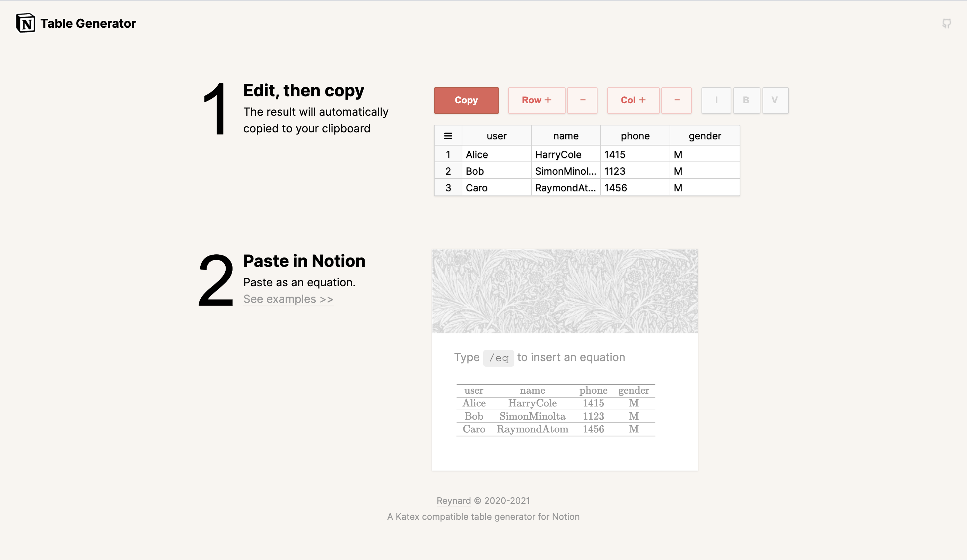This screenshot has height=560, width=967.
Task: Remove a row with the minus button
Action: (582, 100)
